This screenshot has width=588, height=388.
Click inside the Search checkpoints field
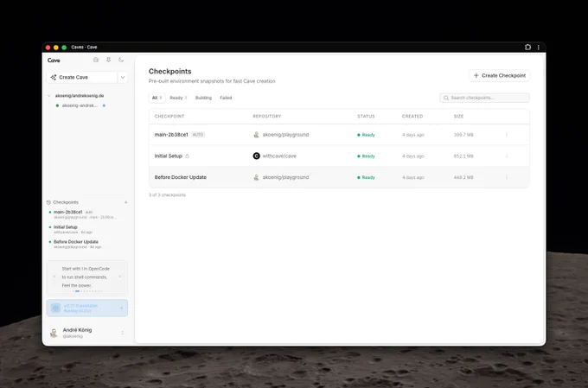(484, 98)
